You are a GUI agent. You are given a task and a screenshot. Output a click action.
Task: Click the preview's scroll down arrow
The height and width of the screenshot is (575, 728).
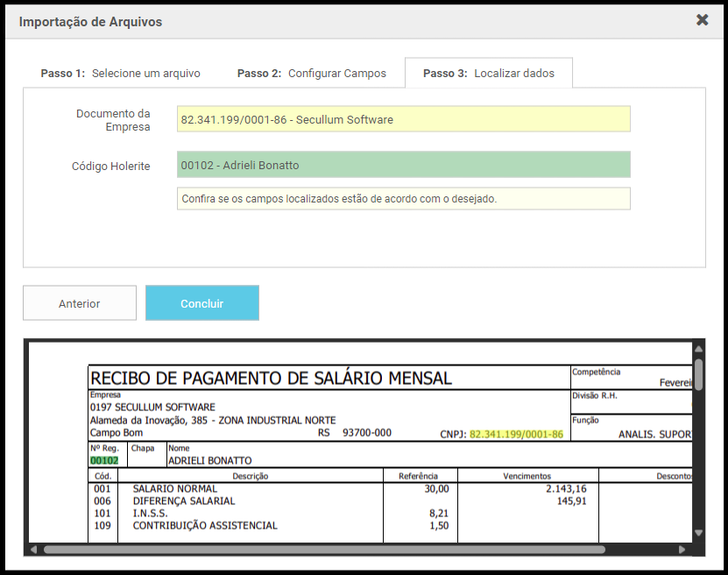[698, 533]
